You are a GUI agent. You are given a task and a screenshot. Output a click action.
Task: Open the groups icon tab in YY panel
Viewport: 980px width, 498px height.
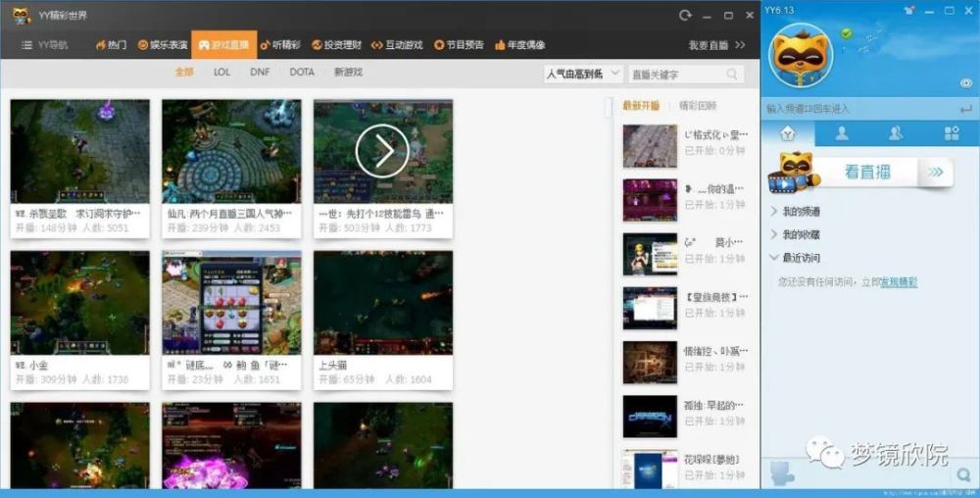pyautogui.click(x=897, y=133)
